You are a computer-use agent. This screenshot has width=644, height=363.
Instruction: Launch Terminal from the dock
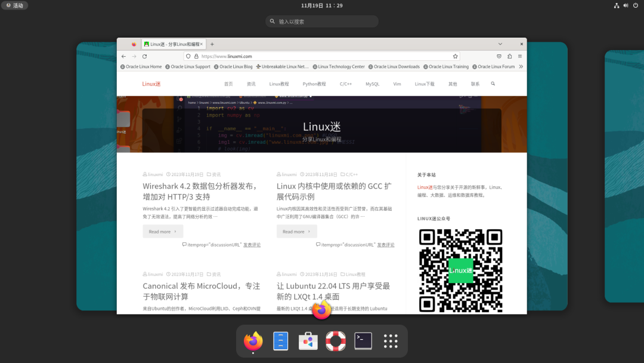[363, 341]
